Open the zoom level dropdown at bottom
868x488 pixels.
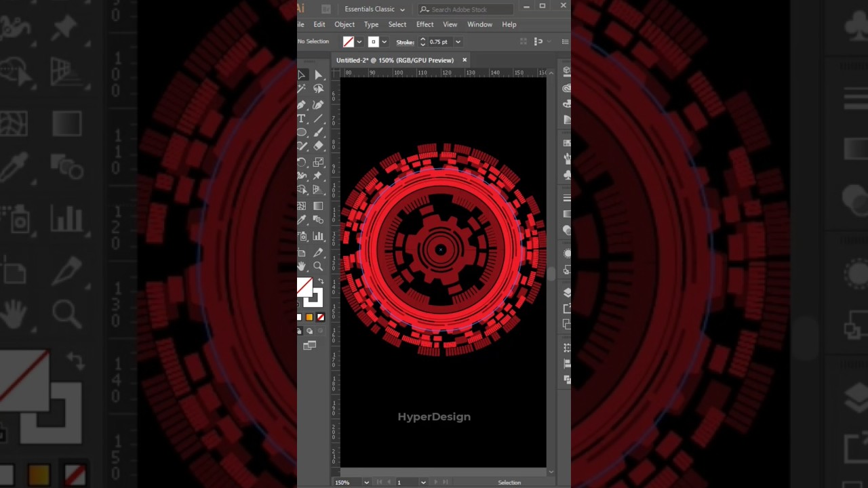[366, 483]
